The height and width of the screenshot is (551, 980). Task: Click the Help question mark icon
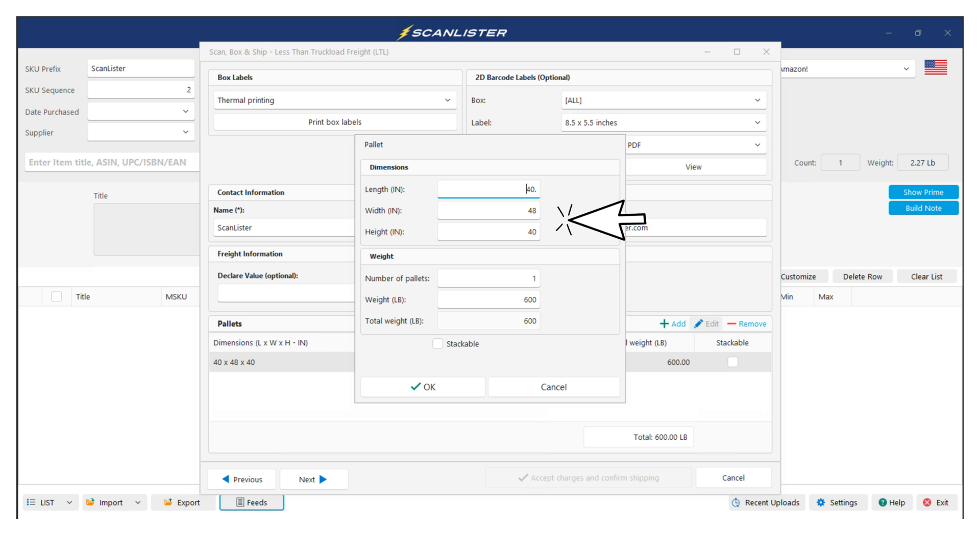coord(883,503)
